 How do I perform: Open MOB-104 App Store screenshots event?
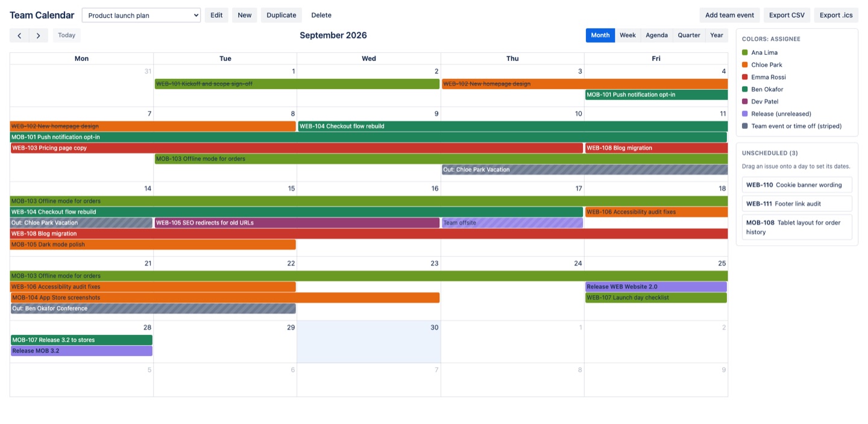[225, 298]
